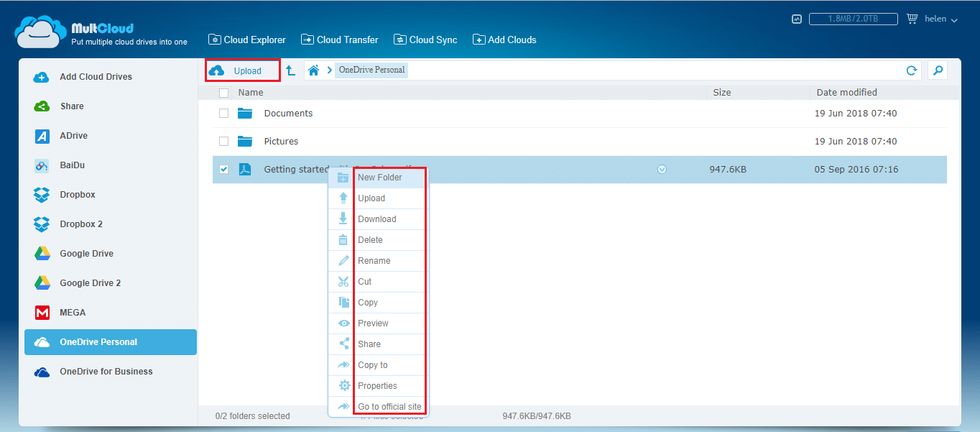Select the Dropbox cloud drive icon

pyautogui.click(x=43, y=194)
